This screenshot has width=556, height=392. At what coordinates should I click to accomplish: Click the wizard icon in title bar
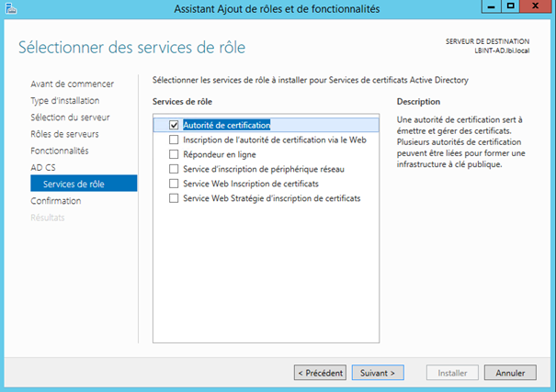coord(11,9)
